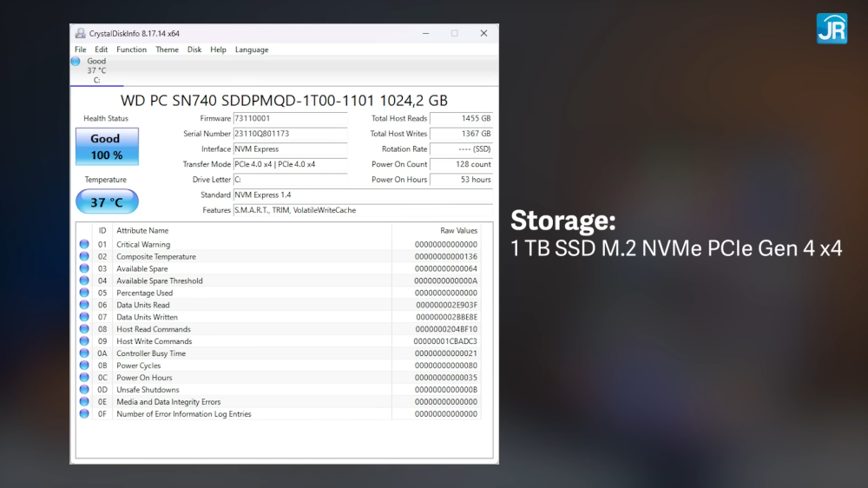The image size is (868, 488).
Task: Click the Serial Number field
Action: pyautogui.click(x=289, y=134)
